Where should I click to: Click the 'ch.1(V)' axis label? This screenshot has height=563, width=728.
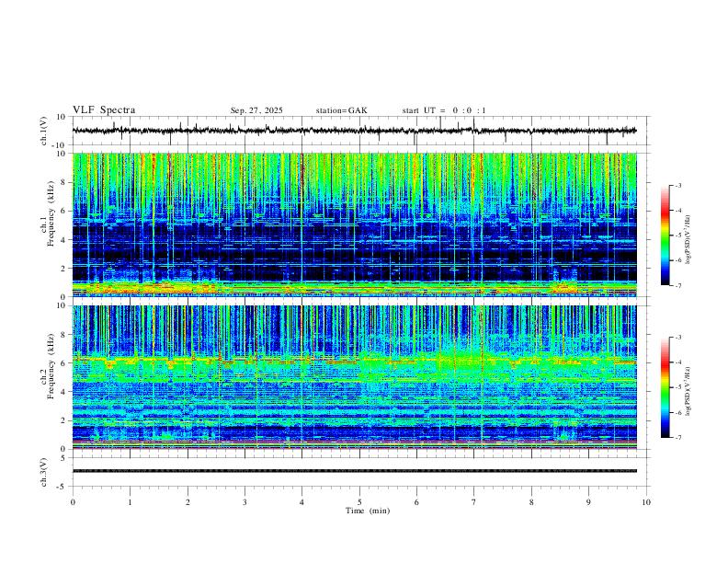(x=44, y=131)
